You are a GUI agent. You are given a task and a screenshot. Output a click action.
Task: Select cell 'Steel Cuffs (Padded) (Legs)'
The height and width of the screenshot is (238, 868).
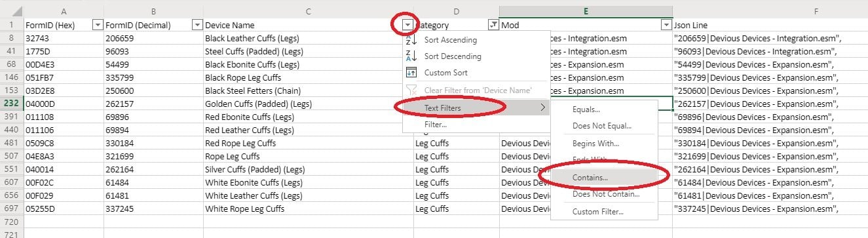(x=309, y=51)
